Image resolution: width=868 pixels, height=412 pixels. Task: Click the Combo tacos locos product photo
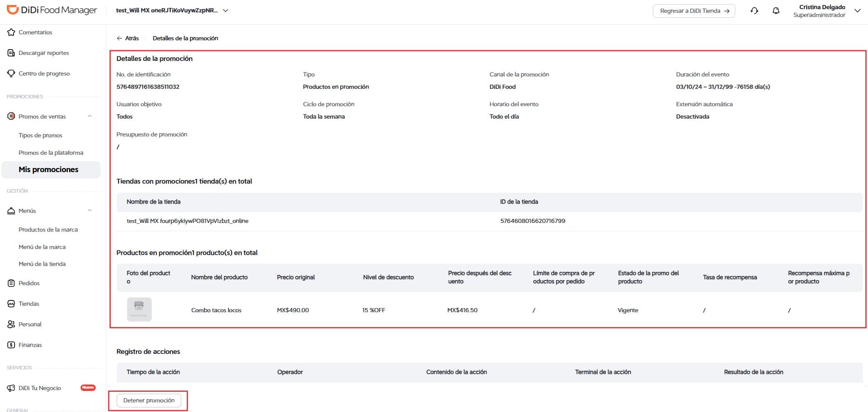139,309
